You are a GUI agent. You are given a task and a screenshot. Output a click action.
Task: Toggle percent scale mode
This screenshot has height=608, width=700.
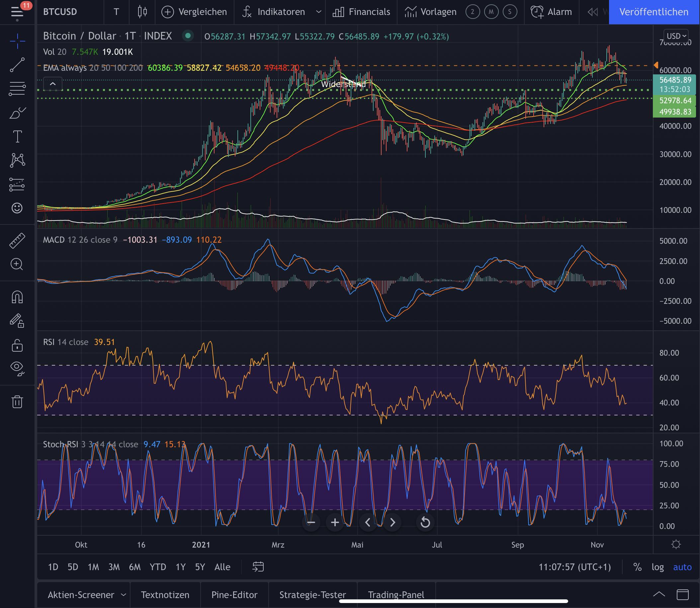[637, 567]
